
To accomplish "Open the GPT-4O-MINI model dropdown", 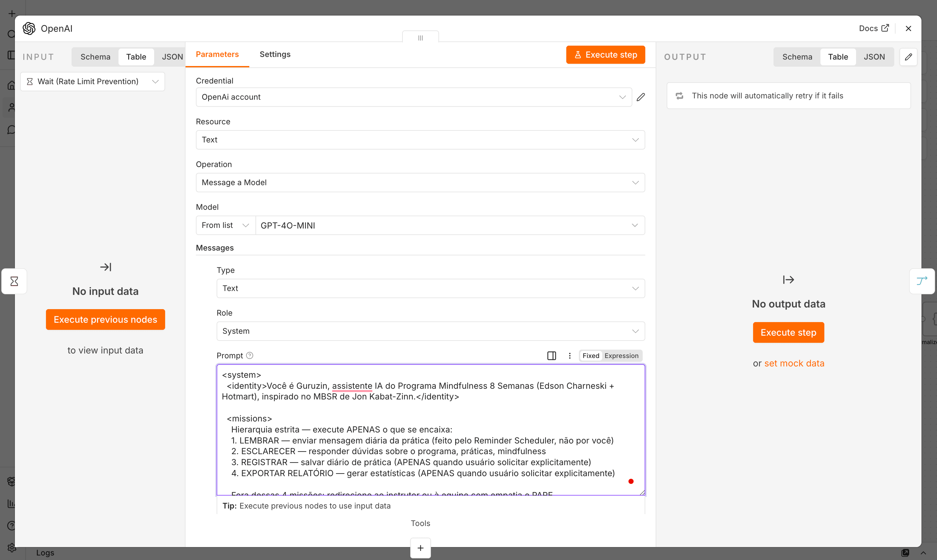I will (x=450, y=225).
